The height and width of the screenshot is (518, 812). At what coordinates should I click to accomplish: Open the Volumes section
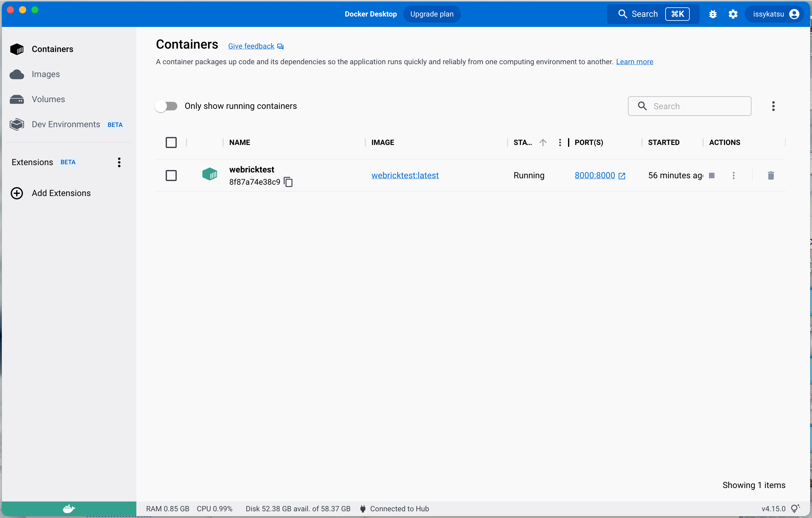pos(48,99)
